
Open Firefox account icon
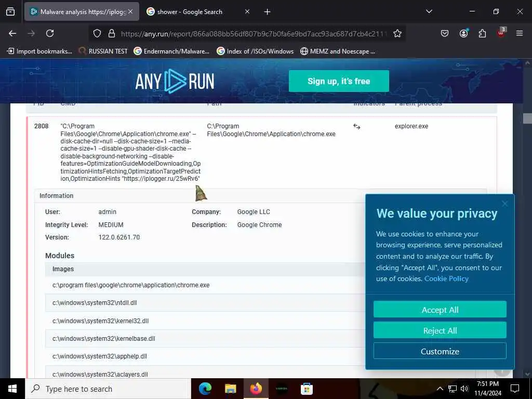(463, 33)
